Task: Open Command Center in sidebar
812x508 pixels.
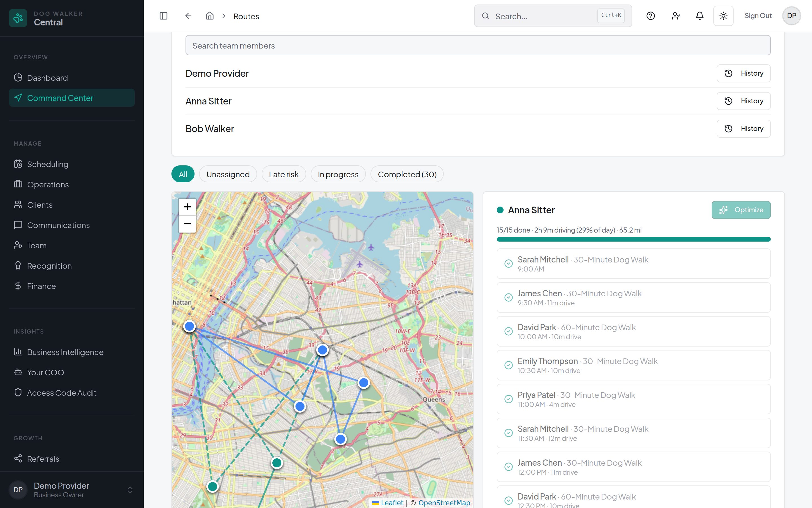Action: [72, 98]
